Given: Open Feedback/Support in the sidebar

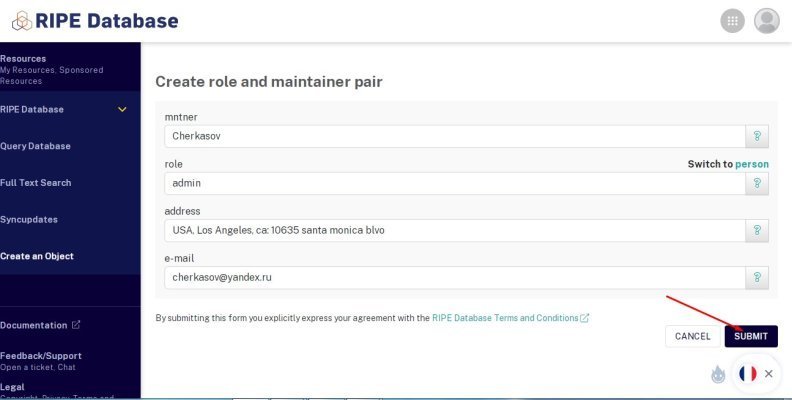Looking at the screenshot, I should pos(41,356).
